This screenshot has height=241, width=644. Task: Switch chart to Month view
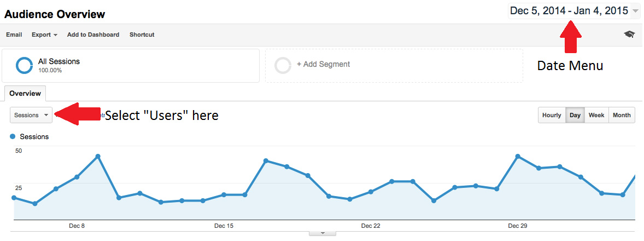click(622, 115)
